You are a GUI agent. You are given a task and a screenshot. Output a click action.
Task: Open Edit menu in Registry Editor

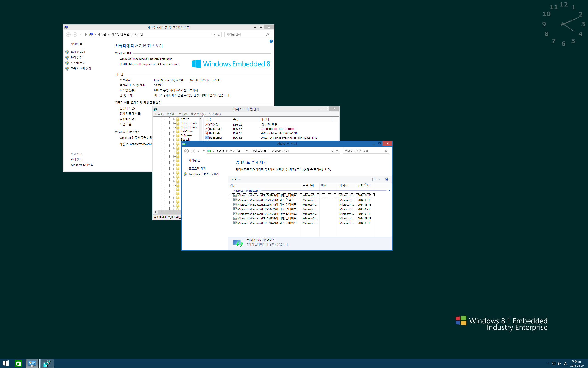click(x=171, y=114)
